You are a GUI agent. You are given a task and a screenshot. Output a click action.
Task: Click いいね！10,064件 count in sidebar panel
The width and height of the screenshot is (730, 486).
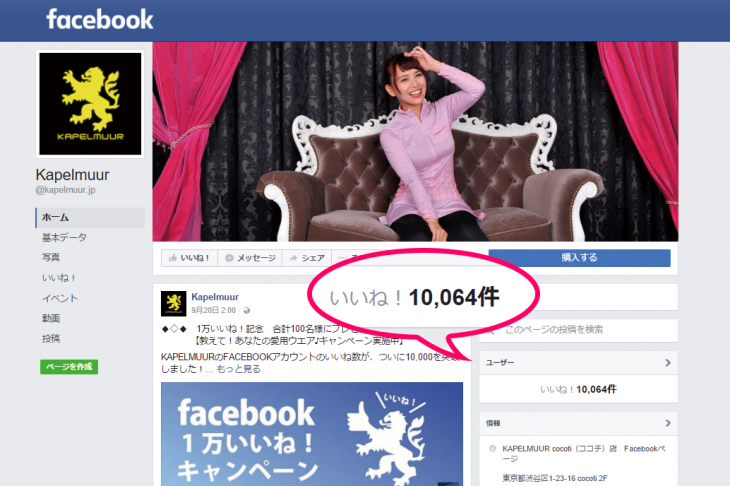(x=578, y=389)
